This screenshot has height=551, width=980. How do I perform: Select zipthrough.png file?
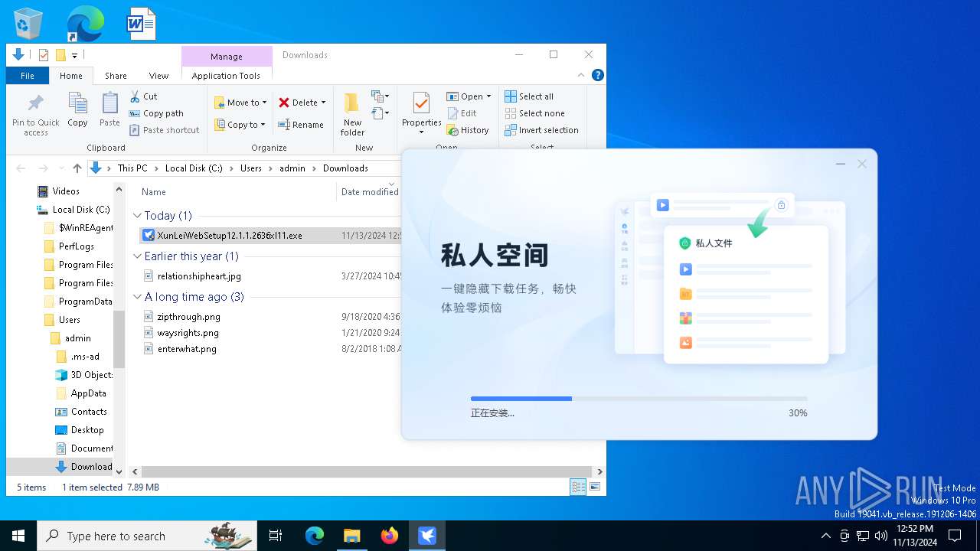tap(188, 317)
